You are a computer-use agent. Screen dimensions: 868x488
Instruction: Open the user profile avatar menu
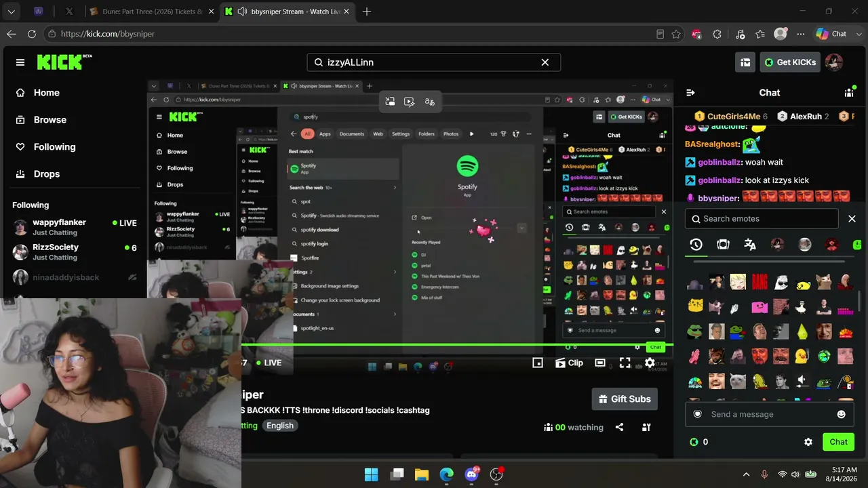click(834, 62)
